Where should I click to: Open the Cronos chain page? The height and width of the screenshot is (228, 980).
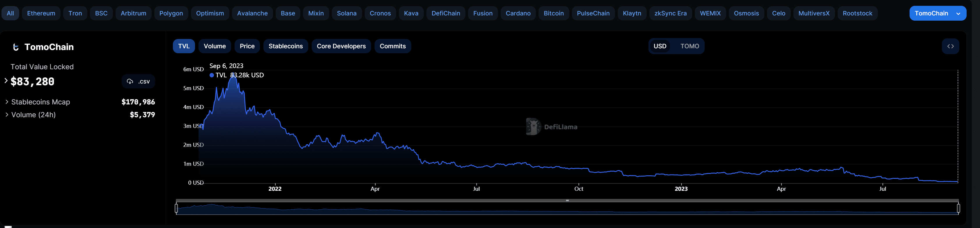pos(380,13)
